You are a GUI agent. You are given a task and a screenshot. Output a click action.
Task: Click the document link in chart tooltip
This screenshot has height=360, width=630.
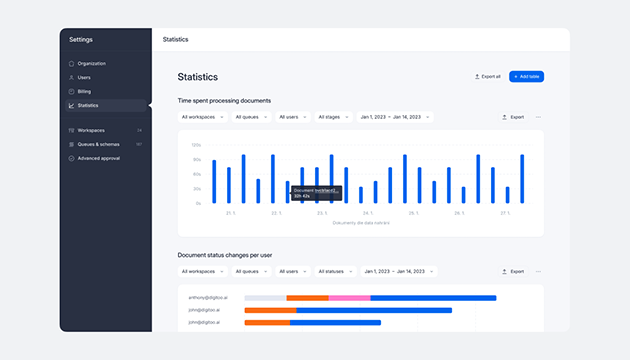[x=327, y=190]
